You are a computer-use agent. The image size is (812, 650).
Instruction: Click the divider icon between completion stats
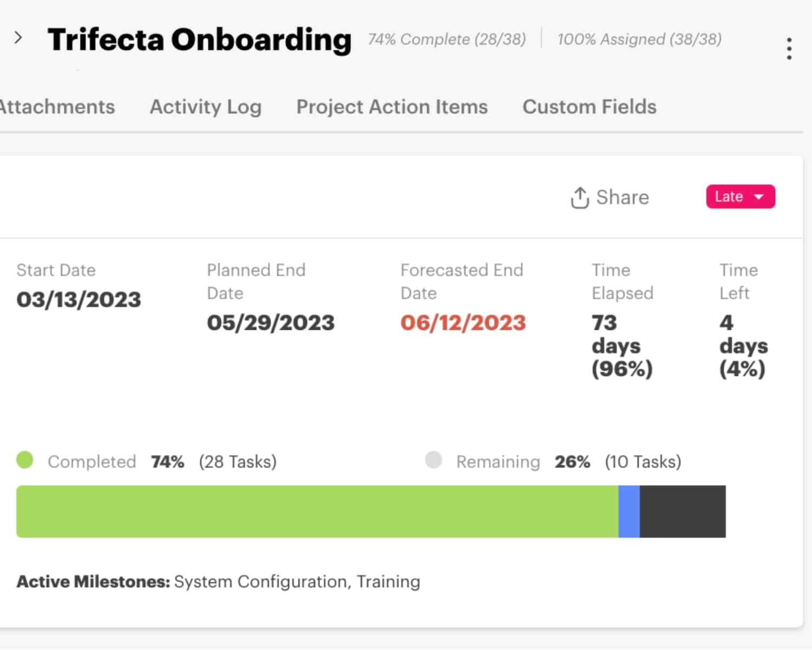tap(541, 39)
